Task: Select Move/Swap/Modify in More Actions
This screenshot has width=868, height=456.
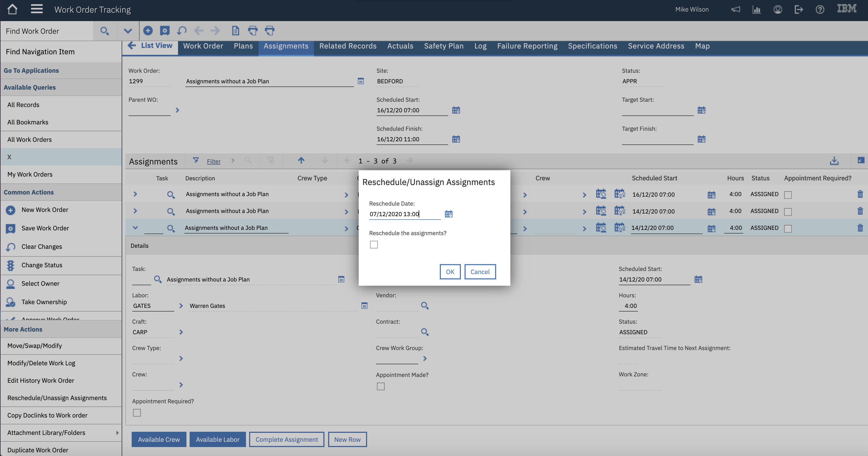Action: [35, 346]
